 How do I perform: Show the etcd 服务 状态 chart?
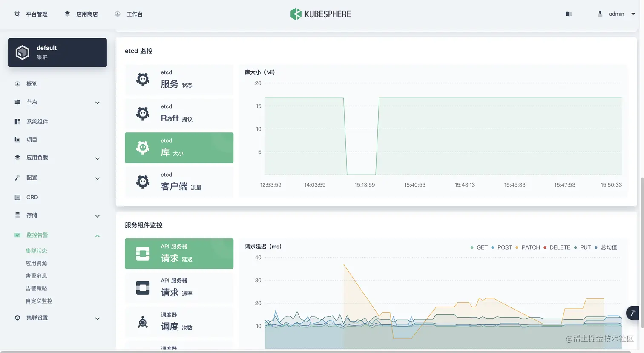click(179, 80)
